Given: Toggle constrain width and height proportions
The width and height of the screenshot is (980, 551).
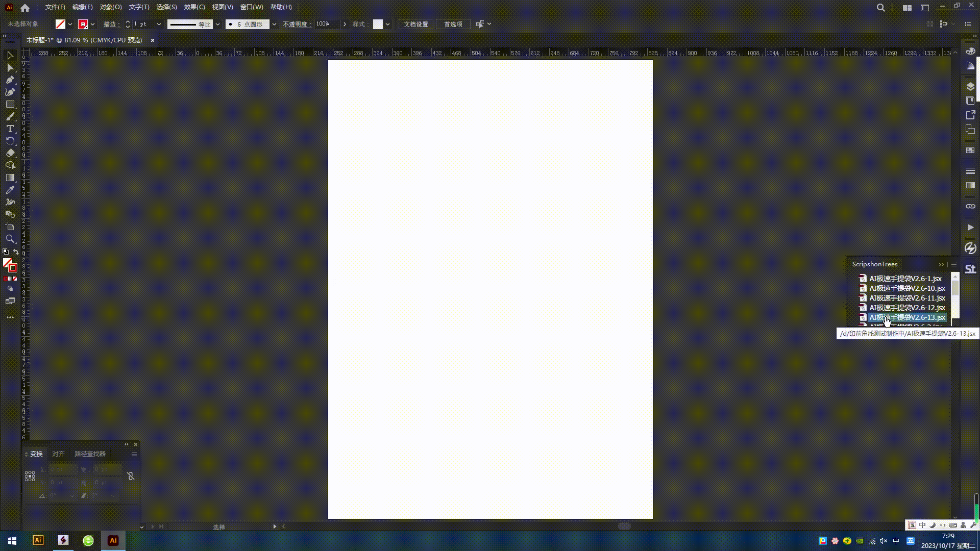Looking at the screenshot, I should (131, 476).
